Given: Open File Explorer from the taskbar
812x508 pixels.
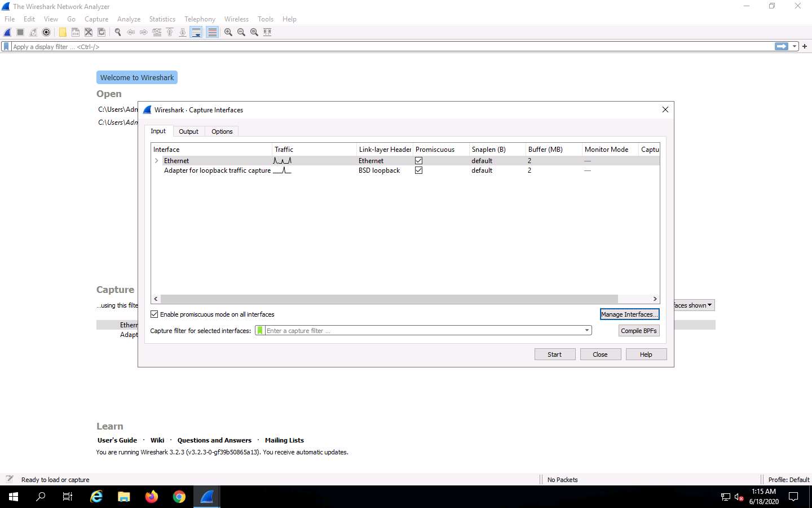Looking at the screenshot, I should coord(124,497).
